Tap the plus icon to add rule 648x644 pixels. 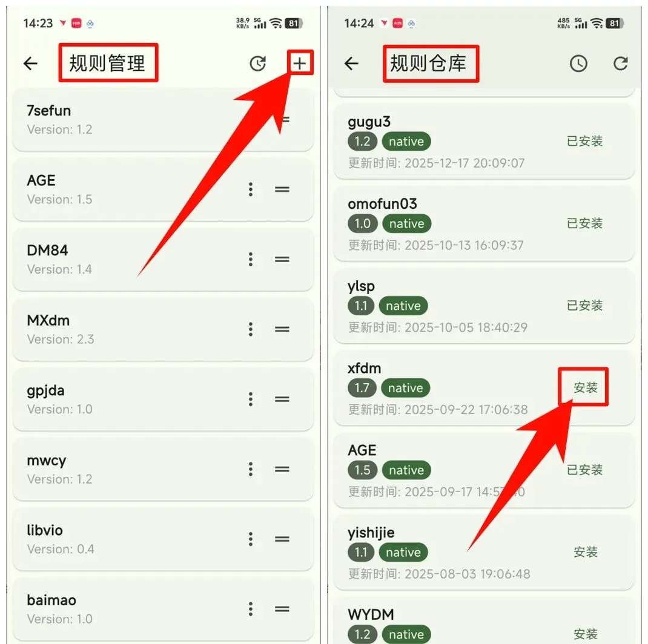click(300, 63)
